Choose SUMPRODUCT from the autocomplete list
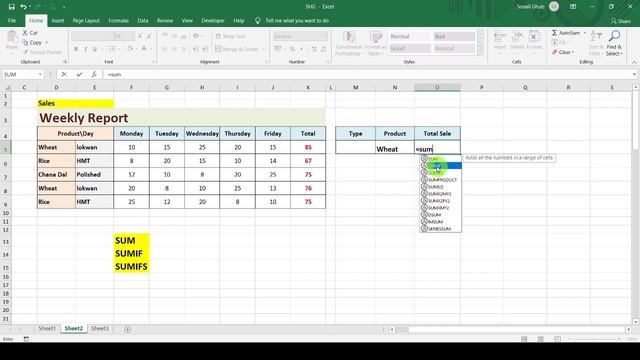 [441, 180]
